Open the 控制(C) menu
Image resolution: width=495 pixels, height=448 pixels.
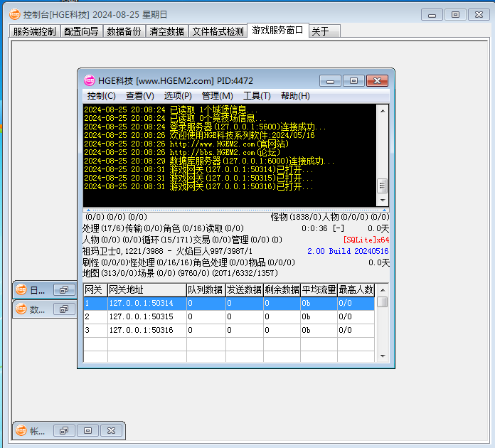click(101, 96)
